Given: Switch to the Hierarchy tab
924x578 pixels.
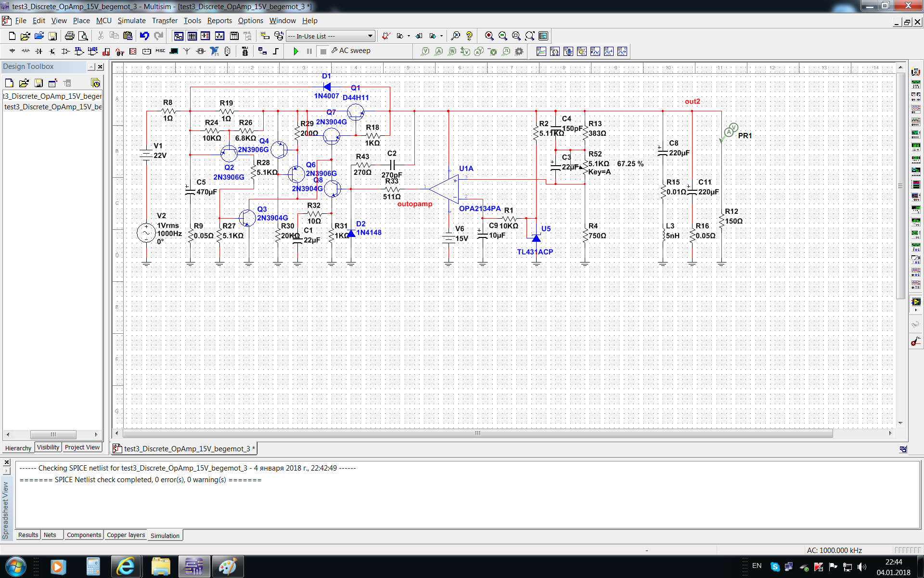Looking at the screenshot, I should (x=18, y=448).
